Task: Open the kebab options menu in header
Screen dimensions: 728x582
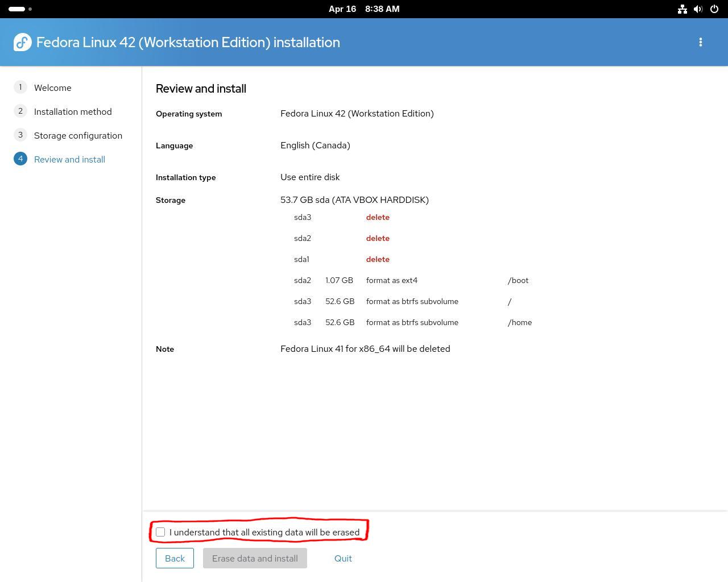Action: (701, 42)
